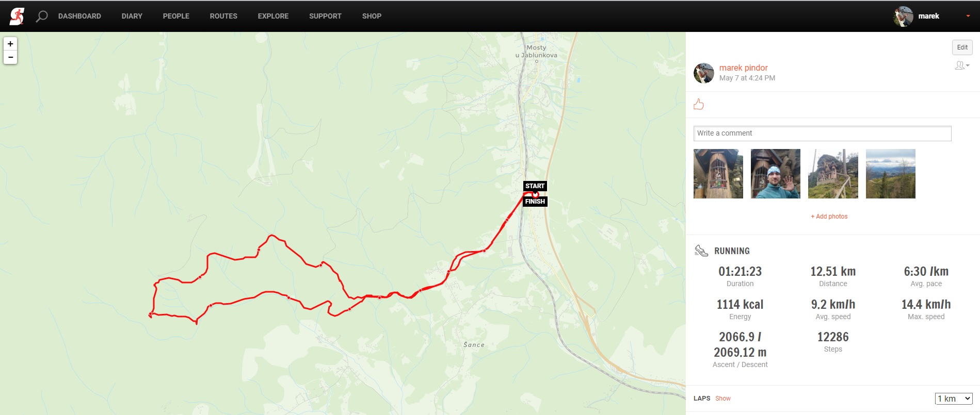Click the running shoe activity icon
Viewport: 980px width, 415px height.
(x=701, y=251)
